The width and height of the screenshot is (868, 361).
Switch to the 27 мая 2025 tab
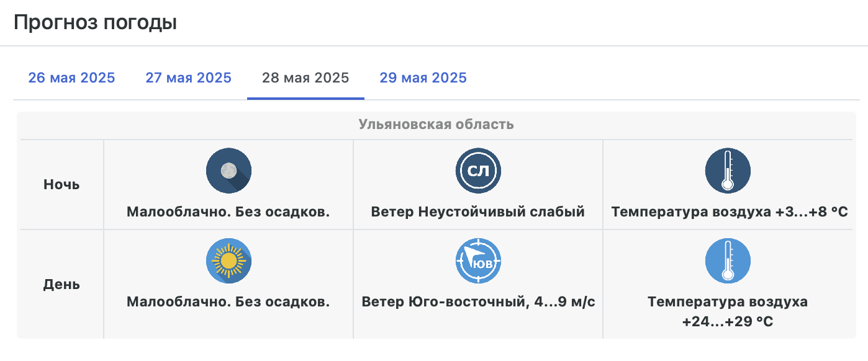[x=189, y=78]
